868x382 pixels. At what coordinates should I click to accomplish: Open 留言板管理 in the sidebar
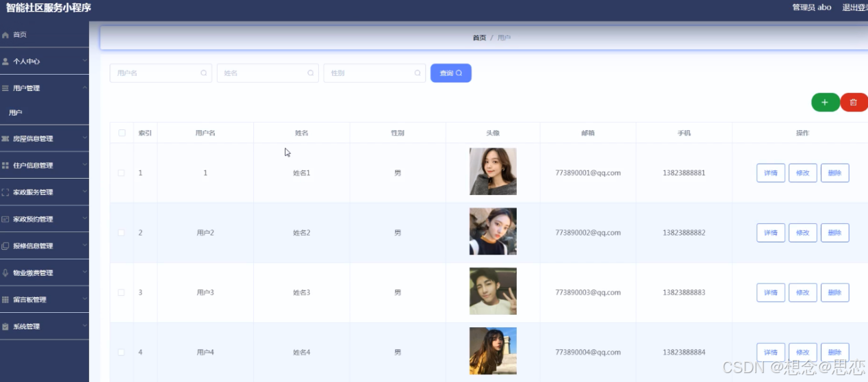click(x=44, y=300)
